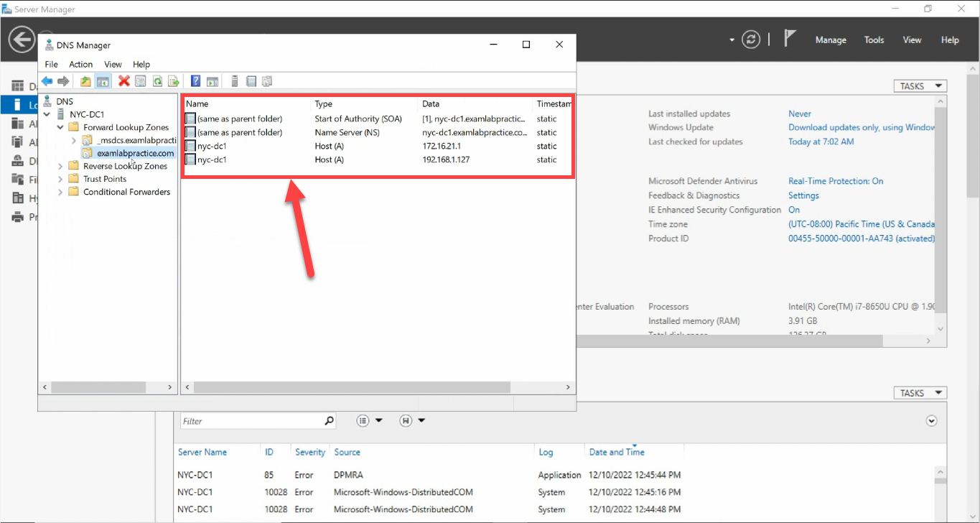Open Server Manager View menu
This screenshot has width=980, height=523.
coord(913,40)
